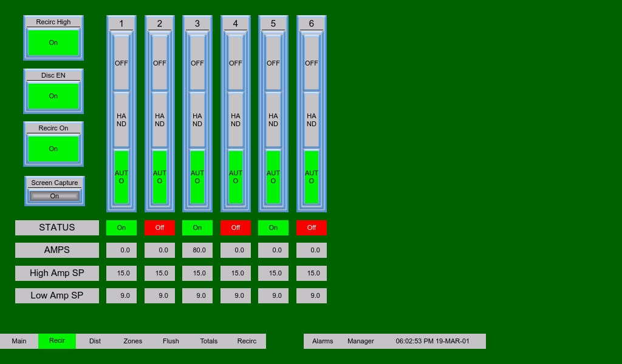Select pump 3 AMPS reading of 80.0

tap(197, 250)
